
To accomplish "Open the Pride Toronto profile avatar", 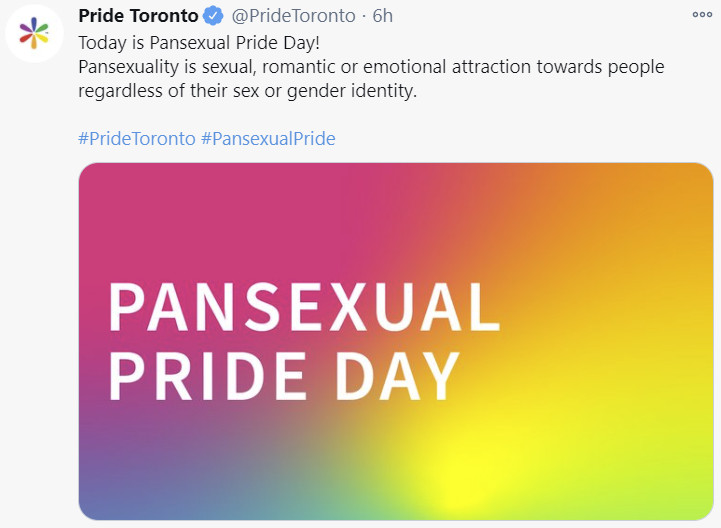I will coord(34,33).
